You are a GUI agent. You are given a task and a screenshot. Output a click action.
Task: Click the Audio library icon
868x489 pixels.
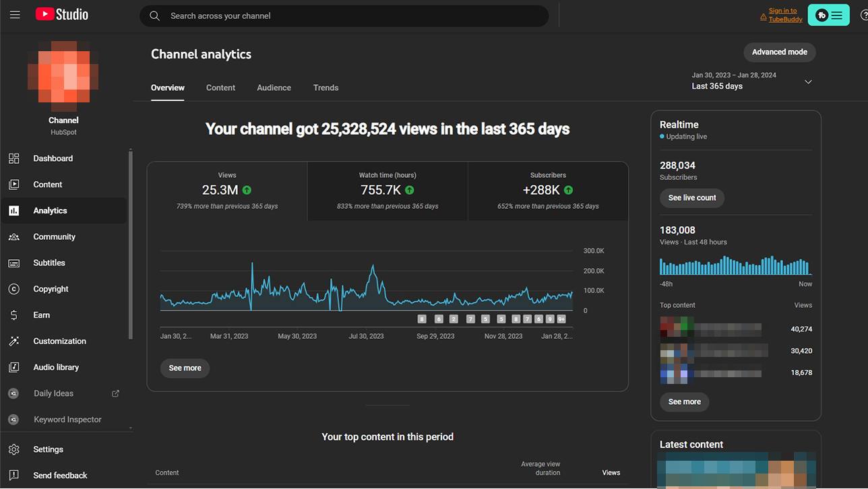pyautogui.click(x=13, y=367)
